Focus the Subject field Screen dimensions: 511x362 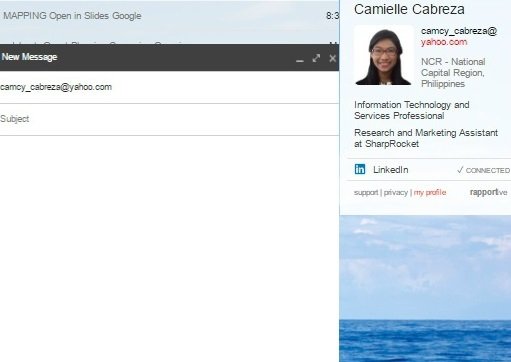[x=169, y=119]
